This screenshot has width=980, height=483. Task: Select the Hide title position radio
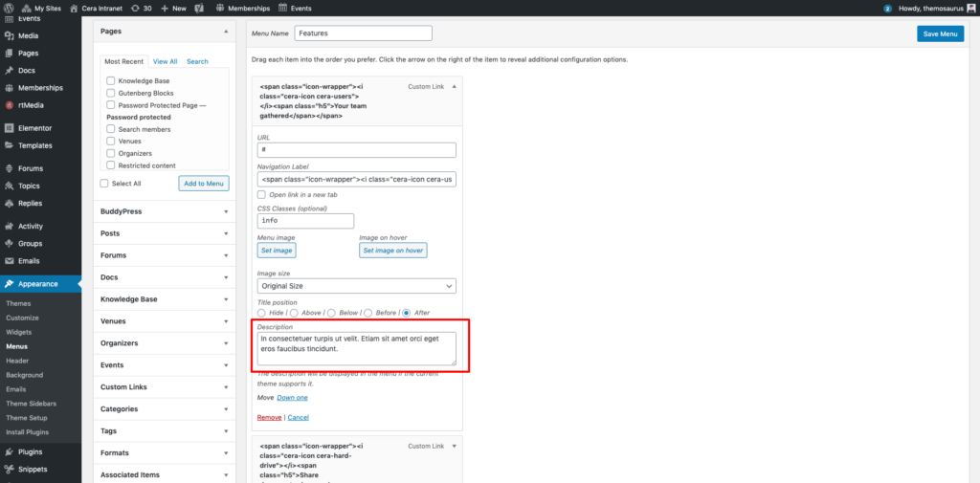[x=261, y=313]
